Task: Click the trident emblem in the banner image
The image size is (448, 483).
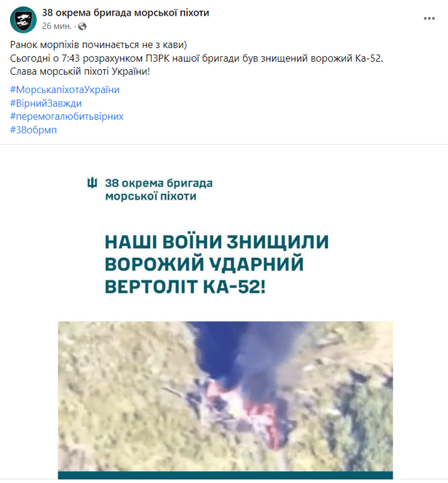Action: click(92, 182)
